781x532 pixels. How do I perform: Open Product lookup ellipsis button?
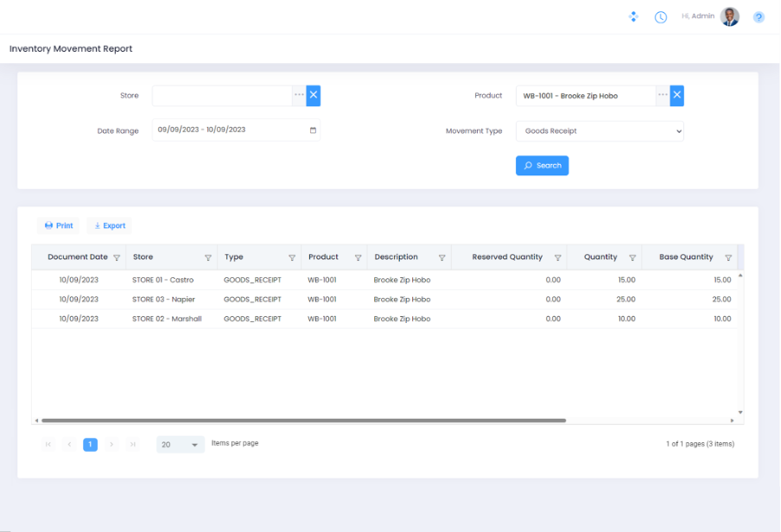[663, 95]
